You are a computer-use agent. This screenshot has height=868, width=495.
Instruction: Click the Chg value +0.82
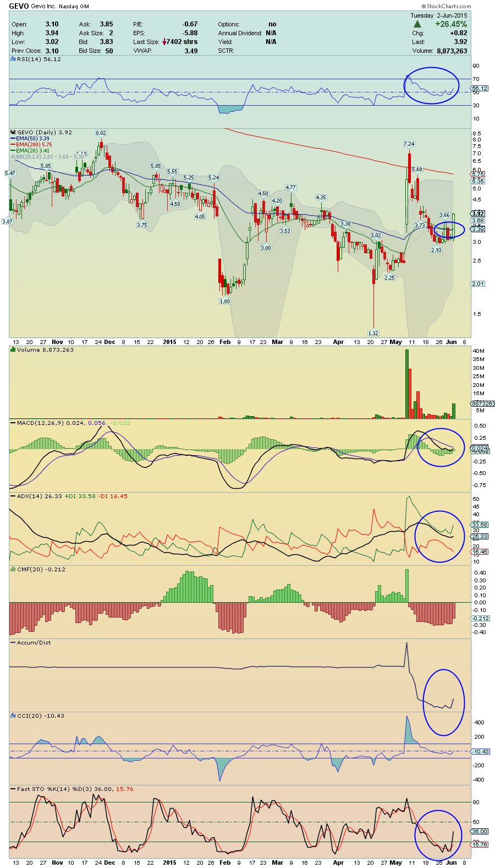point(458,33)
